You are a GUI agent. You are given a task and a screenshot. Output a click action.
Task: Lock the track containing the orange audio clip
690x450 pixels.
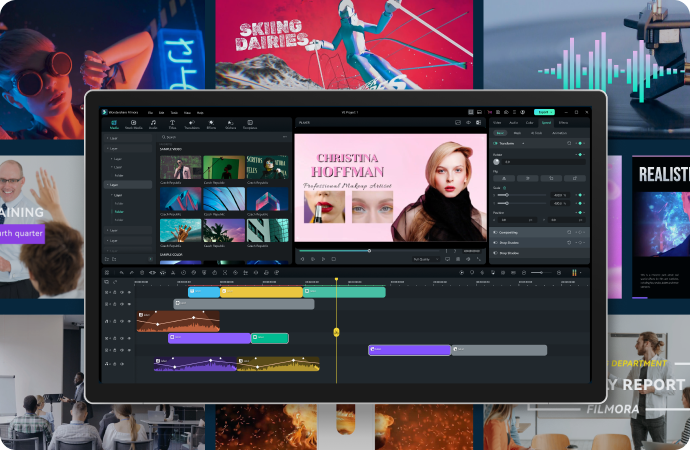tap(115, 322)
